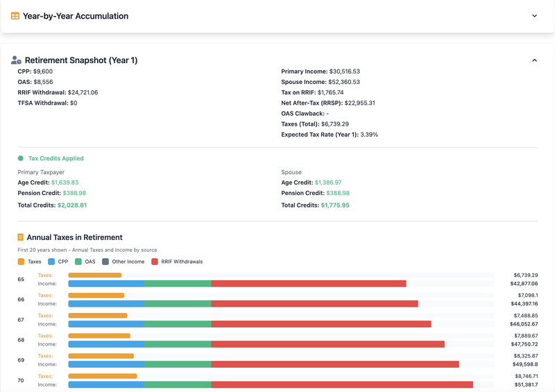Toggle the Taxes legend orange swatch
The image size is (555, 392).
point(21,262)
